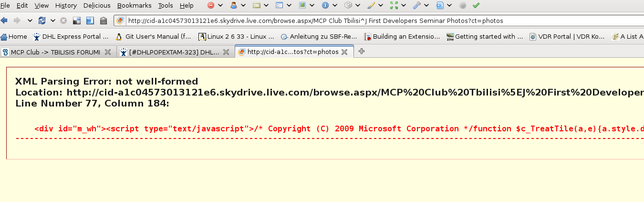Open the Help menu
644x202 pixels.
(187, 6)
